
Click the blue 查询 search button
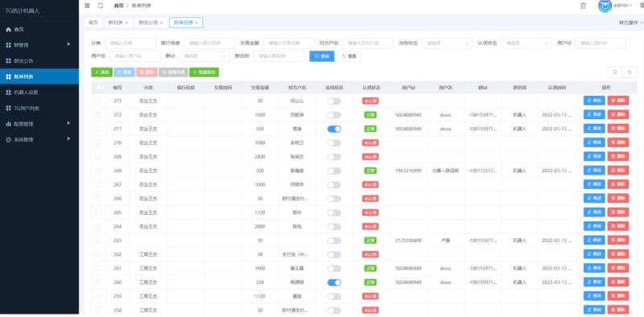[x=321, y=56]
